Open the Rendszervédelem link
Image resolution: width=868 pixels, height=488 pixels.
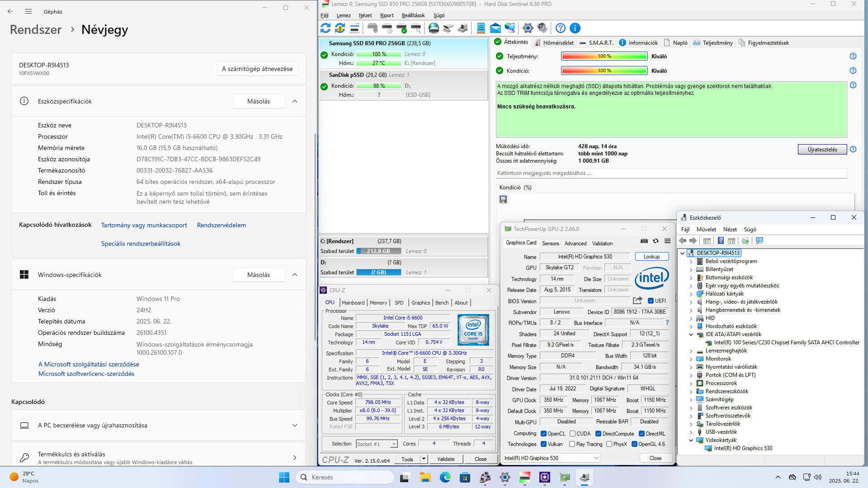[221, 225]
